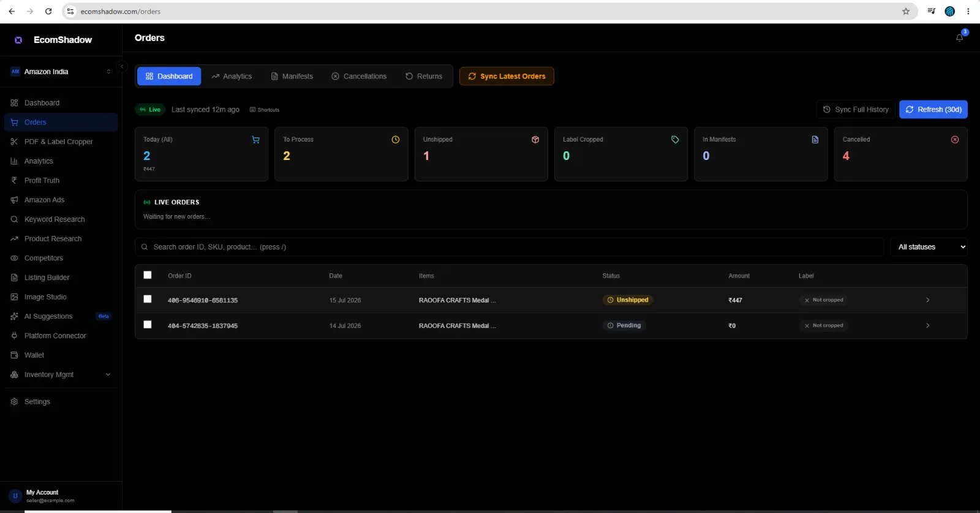The image size is (980, 513).
Task: Click the Amazon India AM badge icon
Action: tap(15, 72)
